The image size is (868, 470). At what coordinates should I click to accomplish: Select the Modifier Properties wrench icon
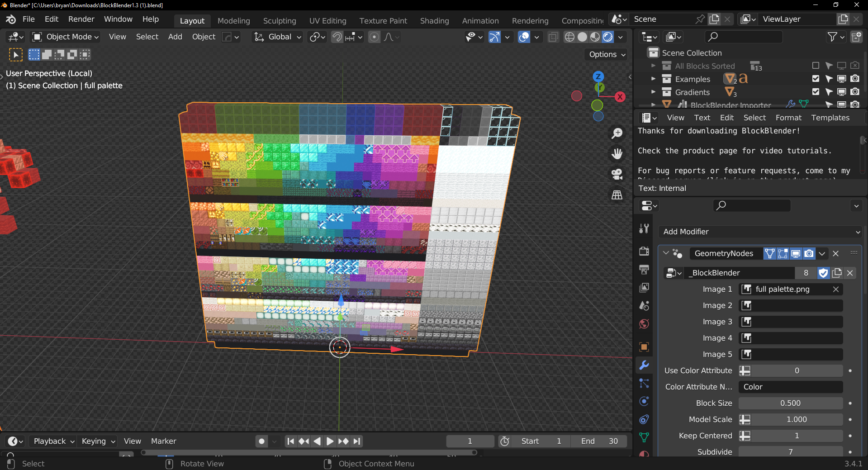click(644, 365)
